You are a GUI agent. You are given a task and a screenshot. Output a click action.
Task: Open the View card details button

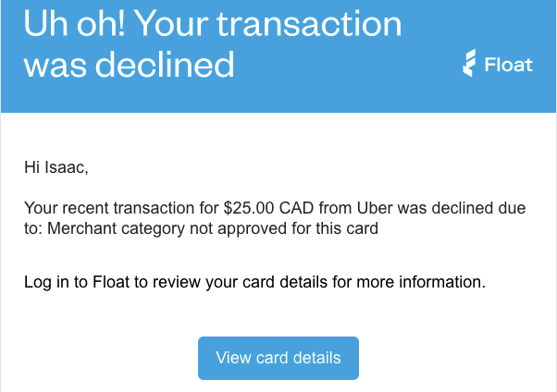pyautogui.click(x=278, y=358)
